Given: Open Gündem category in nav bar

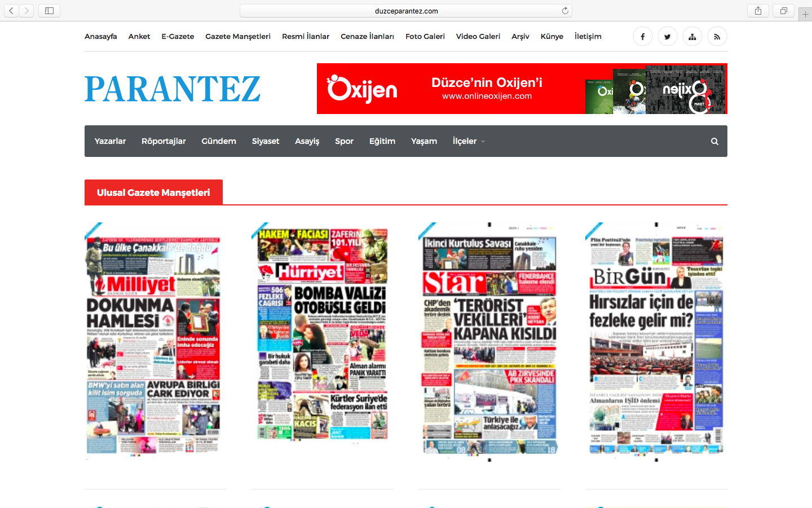Looking at the screenshot, I should tap(219, 141).
